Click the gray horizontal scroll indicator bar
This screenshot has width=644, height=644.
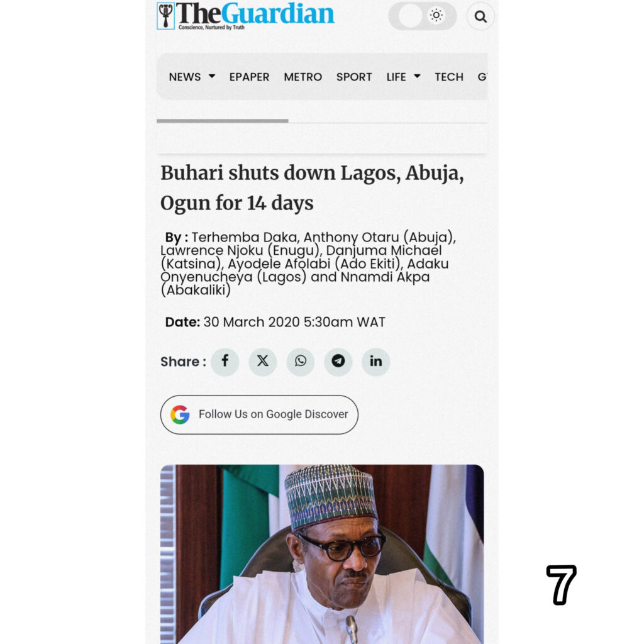pyautogui.click(x=222, y=121)
